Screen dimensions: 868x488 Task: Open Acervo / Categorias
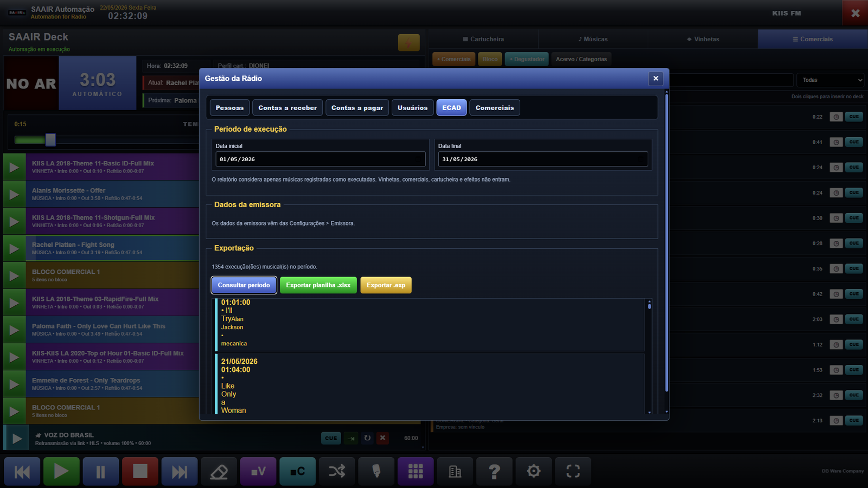pyautogui.click(x=582, y=59)
